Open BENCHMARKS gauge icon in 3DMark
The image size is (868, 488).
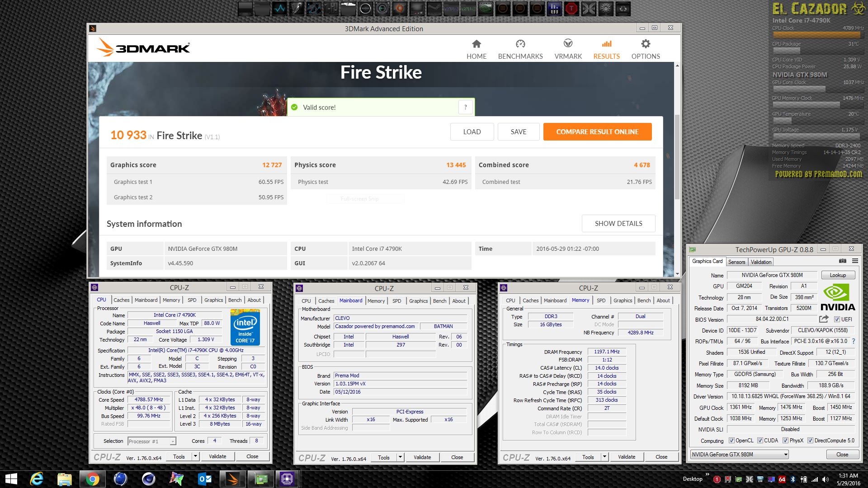pos(520,44)
